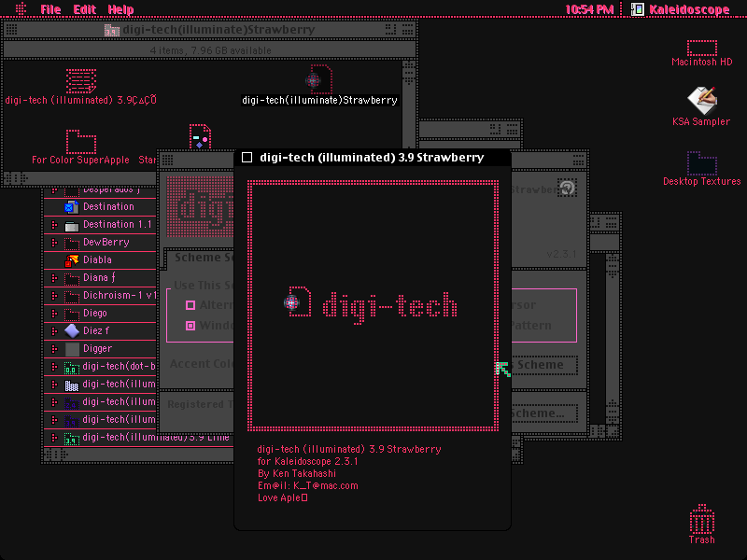Image resolution: width=747 pixels, height=560 pixels.
Task: Click the 'Scheme...' button in Kaleidoscope window
Action: (x=544, y=413)
